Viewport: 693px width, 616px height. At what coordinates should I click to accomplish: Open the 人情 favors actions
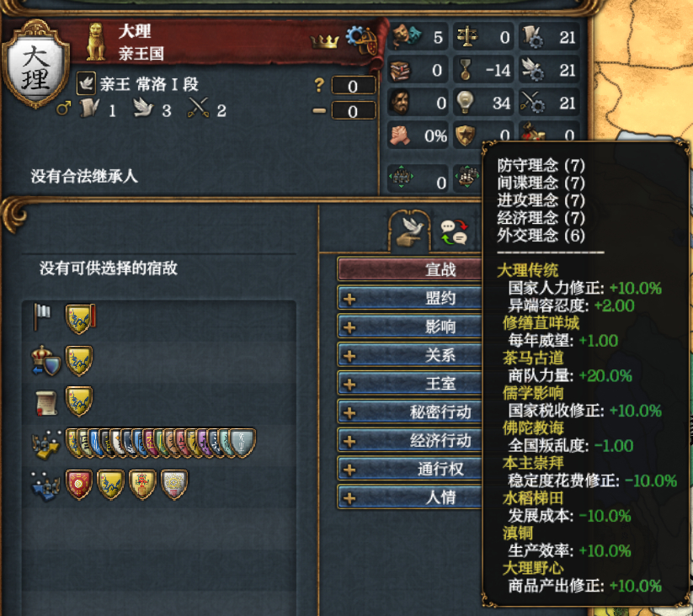click(409, 497)
